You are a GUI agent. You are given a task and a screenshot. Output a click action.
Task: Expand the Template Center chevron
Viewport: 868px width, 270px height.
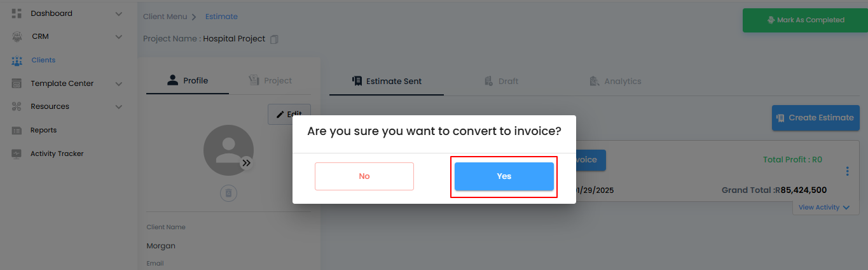pos(119,83)
